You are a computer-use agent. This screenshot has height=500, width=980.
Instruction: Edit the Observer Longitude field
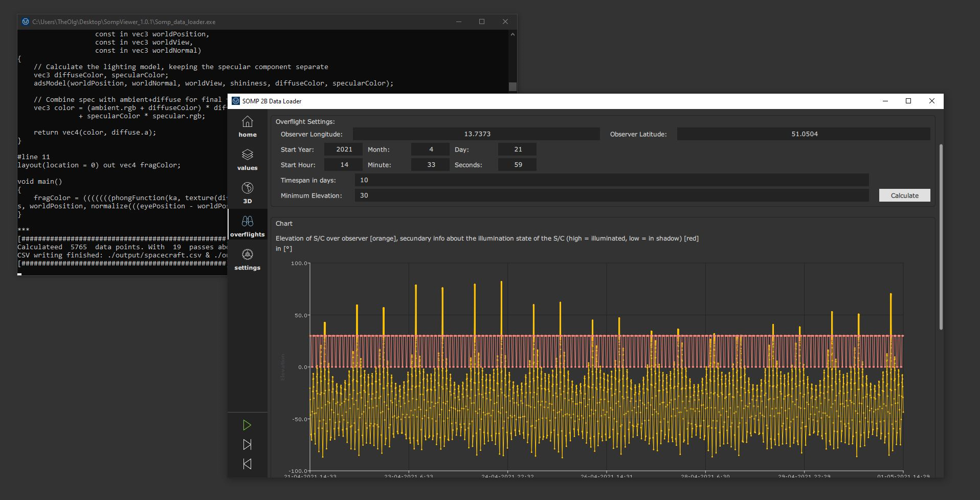[476, 134]
